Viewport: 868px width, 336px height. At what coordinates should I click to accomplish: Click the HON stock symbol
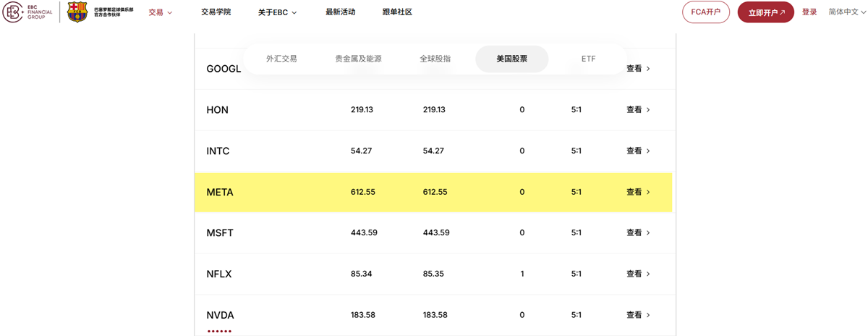[217, 110]
